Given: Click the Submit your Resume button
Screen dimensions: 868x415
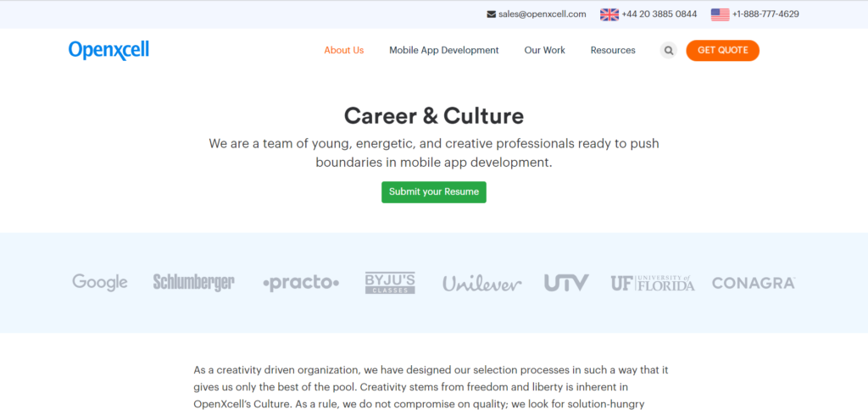Looking at the screenshot, I should pyautogui.click(x=433, y=192).
